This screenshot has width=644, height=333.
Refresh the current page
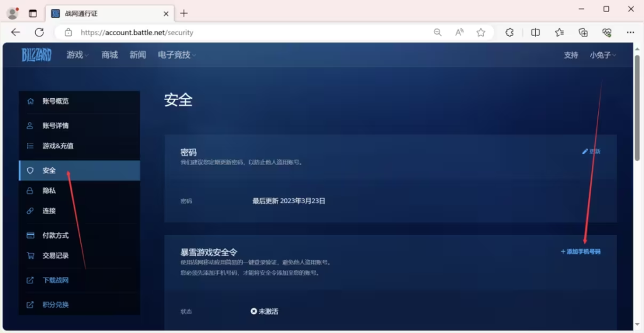click(40, 33)
